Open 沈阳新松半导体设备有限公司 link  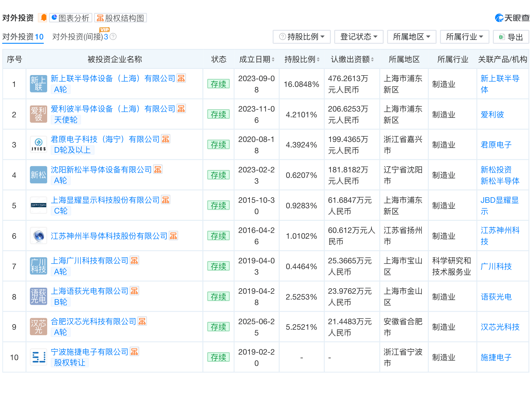pyautogui.click(x=101, y=170)
